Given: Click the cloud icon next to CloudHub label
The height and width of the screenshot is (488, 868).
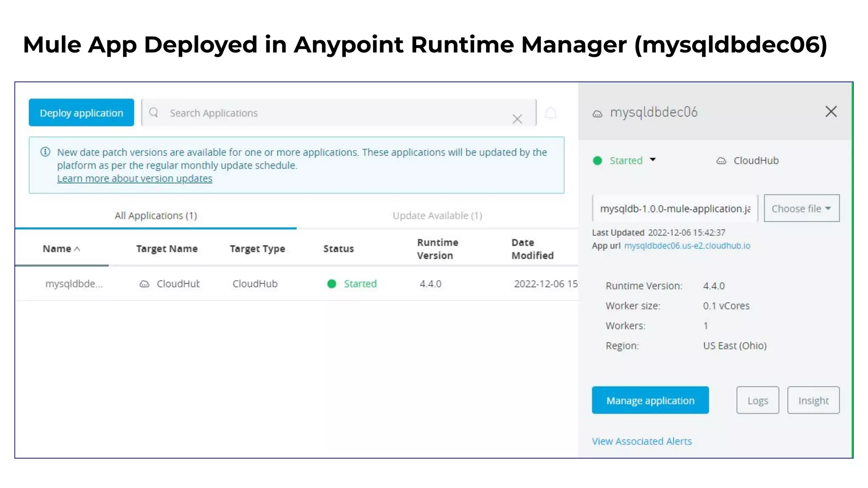Looking at the screenshot, I should coord(721,161).
